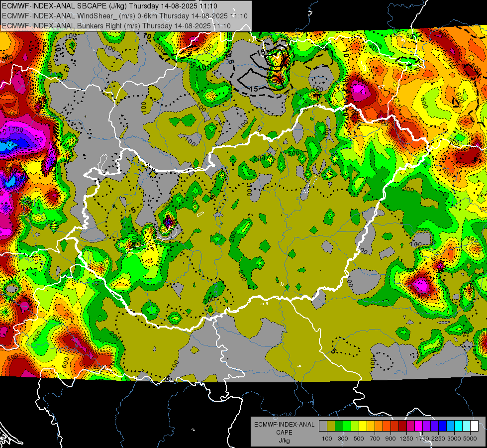The width and height of the screenshot is (487, 448).
Task: Click the CAPE label in the legend
Action: (x=284, y=433)
